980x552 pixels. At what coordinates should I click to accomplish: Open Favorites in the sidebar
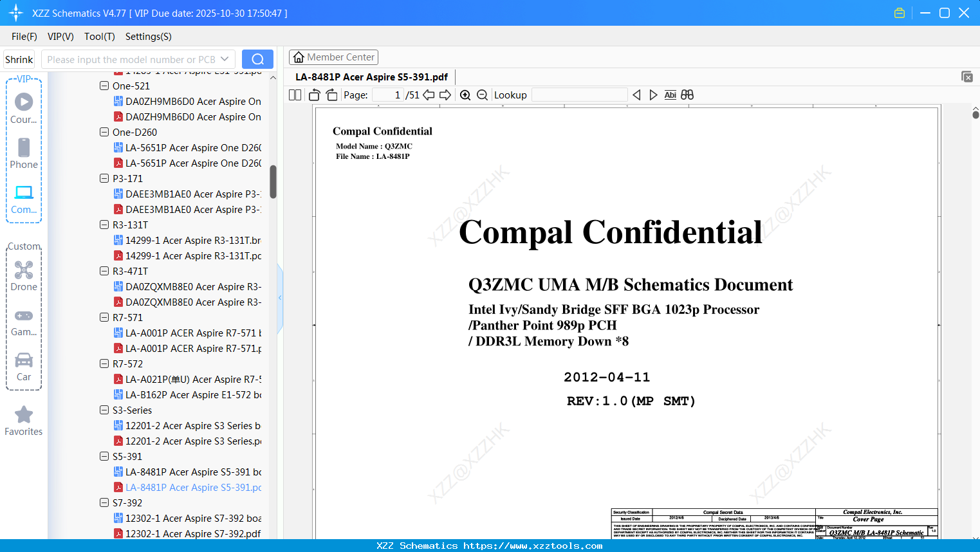tap(24, 421)
